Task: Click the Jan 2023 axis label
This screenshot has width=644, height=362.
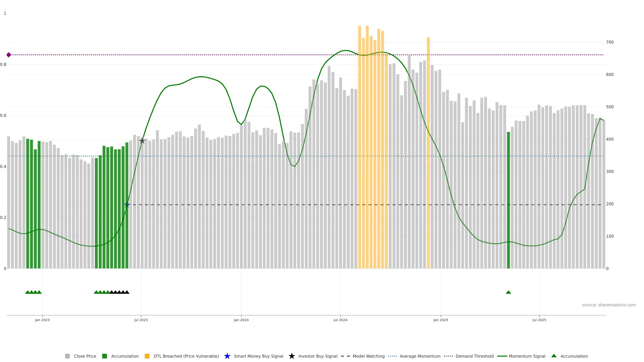Action: tap(42, 320)
